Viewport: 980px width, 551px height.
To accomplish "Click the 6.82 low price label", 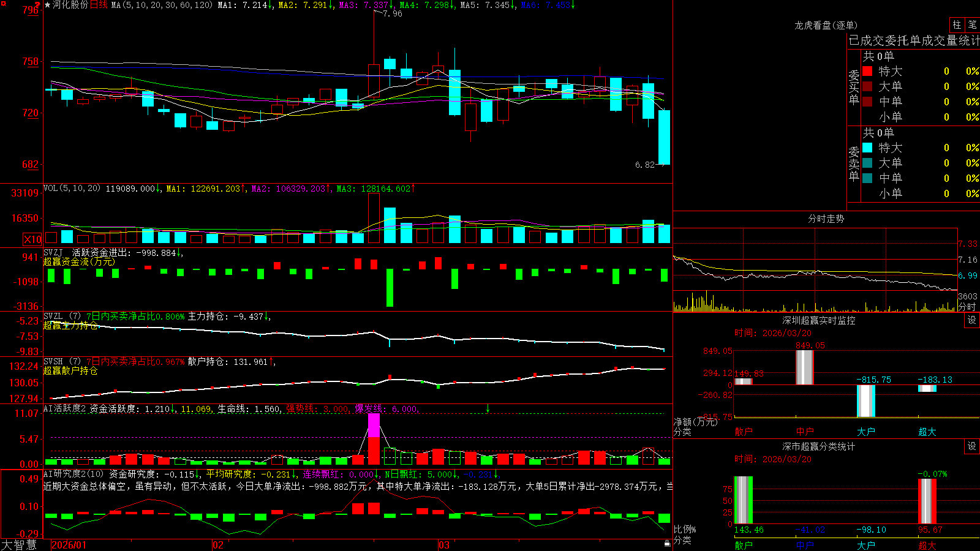I will pos(645,165).
